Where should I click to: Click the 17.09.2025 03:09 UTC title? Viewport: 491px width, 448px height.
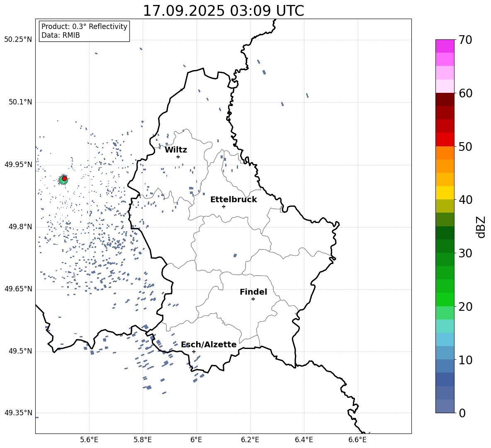(x=223, y=11)
